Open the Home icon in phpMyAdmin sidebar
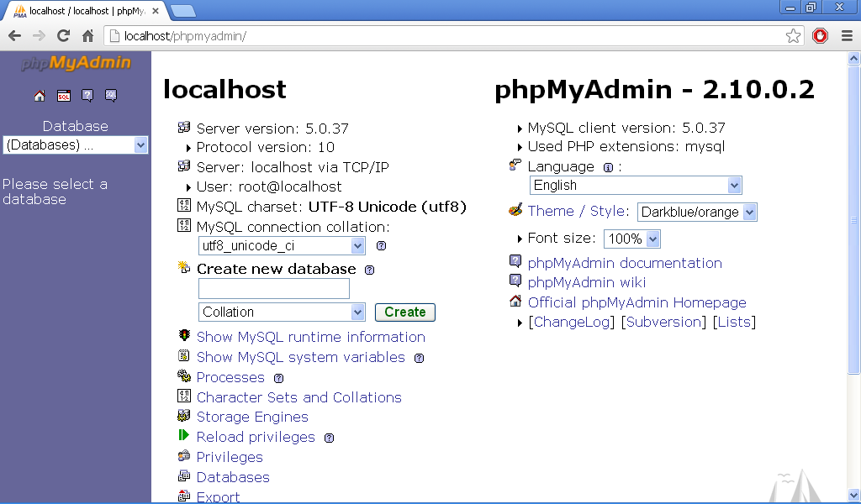The height and width of the screenshot is (504, 861). click(x=40, y=96)
